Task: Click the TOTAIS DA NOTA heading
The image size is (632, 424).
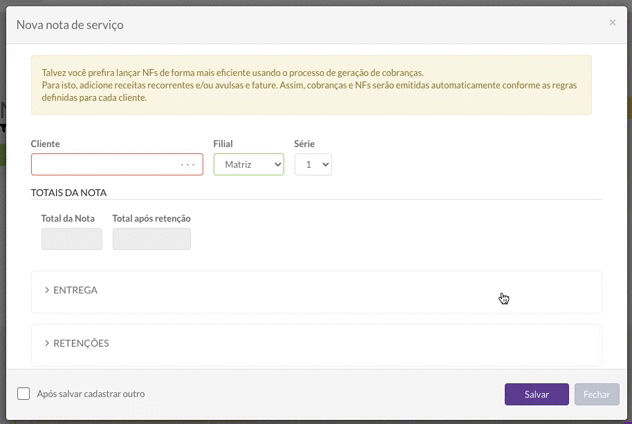Action: pyautogui.click(x=69, y=193)
